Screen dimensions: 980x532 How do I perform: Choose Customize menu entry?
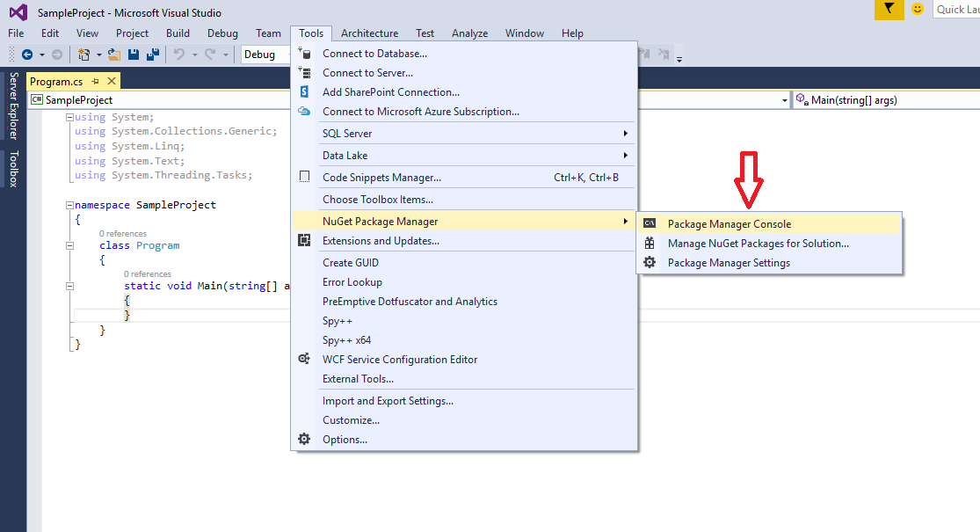point(463,420)
